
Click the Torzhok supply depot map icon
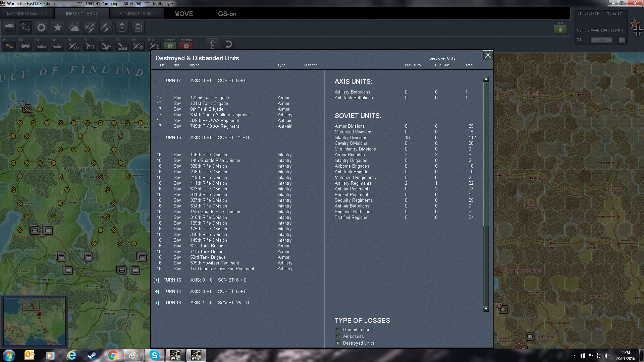coord(530,336)
